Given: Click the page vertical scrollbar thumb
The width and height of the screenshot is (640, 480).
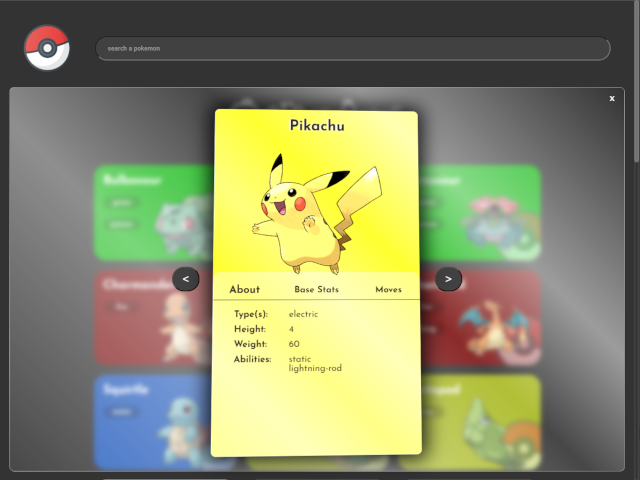Looking at the screenshot, I should (637, 82).
